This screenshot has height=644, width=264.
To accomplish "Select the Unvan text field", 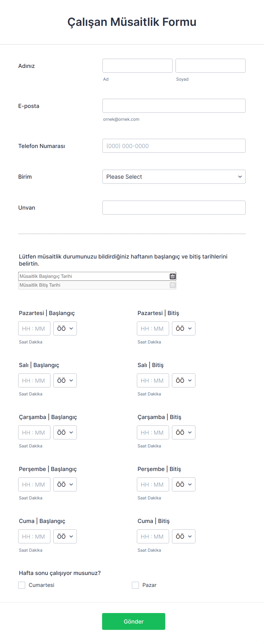I will click(x=174, y=208).
